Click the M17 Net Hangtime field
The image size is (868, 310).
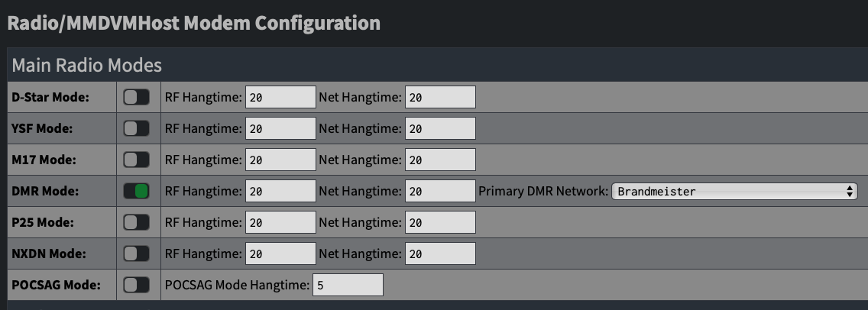tap(440, 160)
